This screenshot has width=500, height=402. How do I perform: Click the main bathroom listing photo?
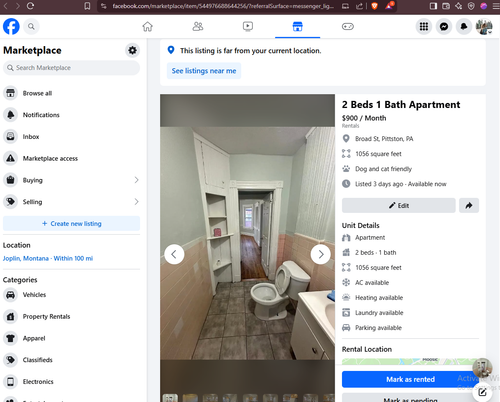point(247,243)
